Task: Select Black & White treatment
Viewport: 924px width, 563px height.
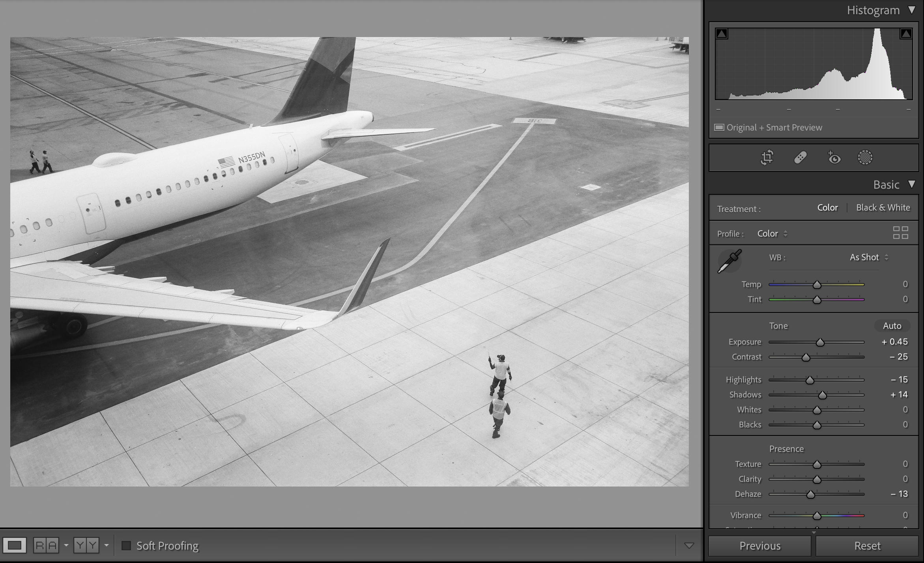Action: [883, 208]
